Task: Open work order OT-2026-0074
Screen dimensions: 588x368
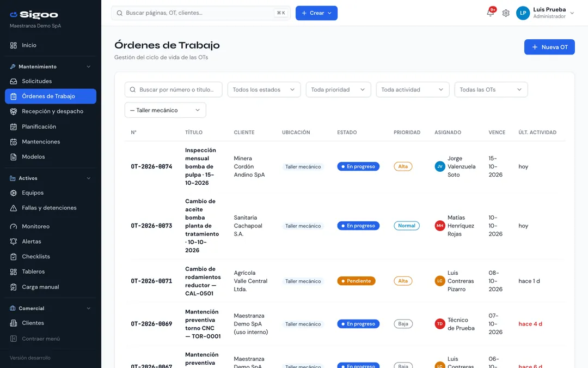Action: pyautogui.click(x=151, y=166)
